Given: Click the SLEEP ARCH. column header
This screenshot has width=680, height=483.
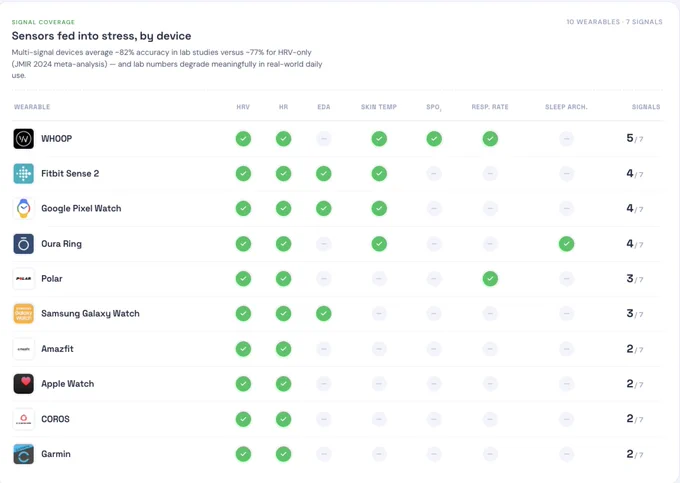Looking at the screenshot, I should pos(566,107).
